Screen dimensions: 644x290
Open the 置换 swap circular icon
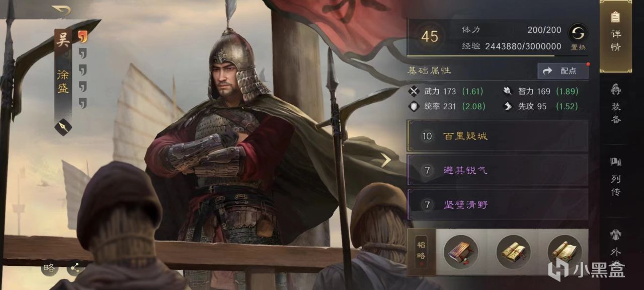[x=578, y=33]
